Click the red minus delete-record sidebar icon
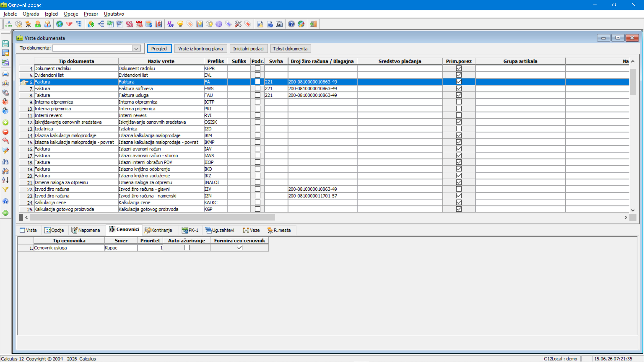The height and width of the screenshot is (362, 644). point(6,132)
